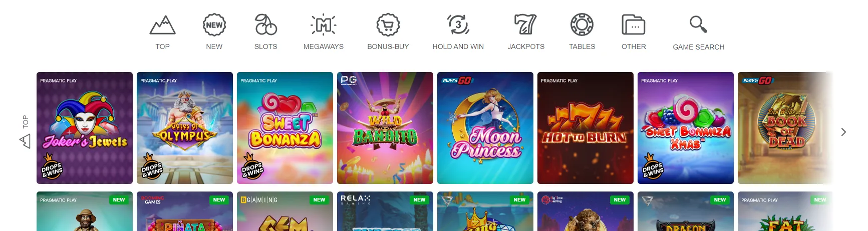
Task: Select the Sweet Bonanza Xmas game
Action: 686,128
